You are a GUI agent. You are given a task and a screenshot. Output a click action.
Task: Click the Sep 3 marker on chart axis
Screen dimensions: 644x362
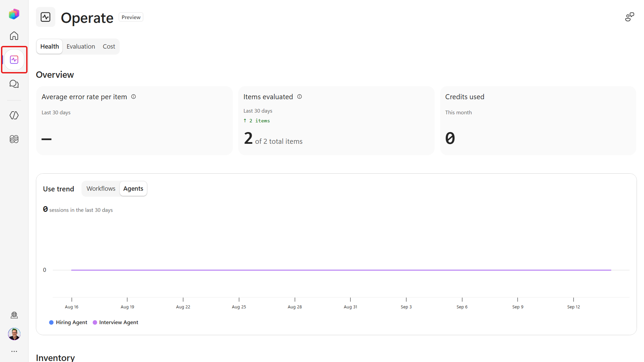[406, 307]
